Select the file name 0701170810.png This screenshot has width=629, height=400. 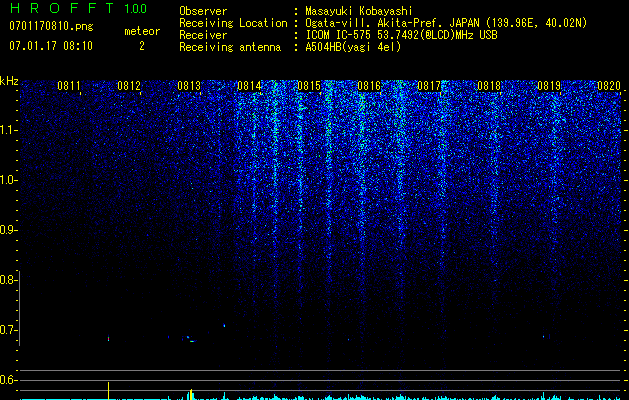pos(51,26)
